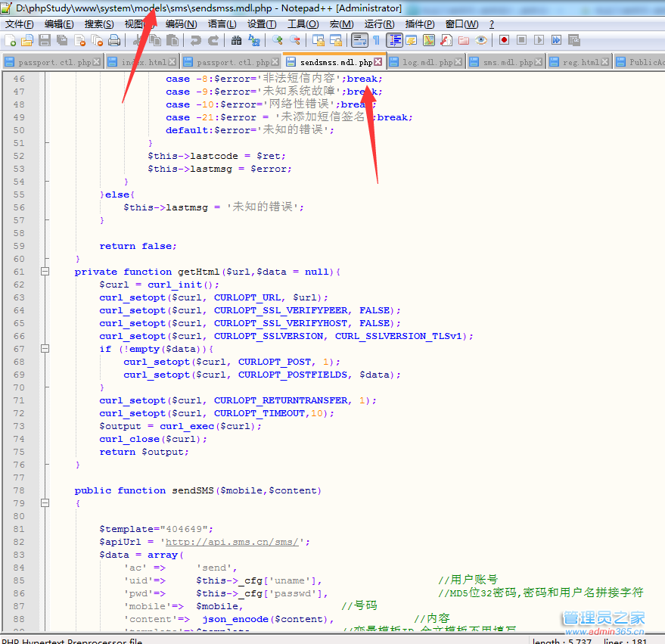Toggle the Monitoring eye icon
Screen dimensions: 665x644
tap(481, 40)
